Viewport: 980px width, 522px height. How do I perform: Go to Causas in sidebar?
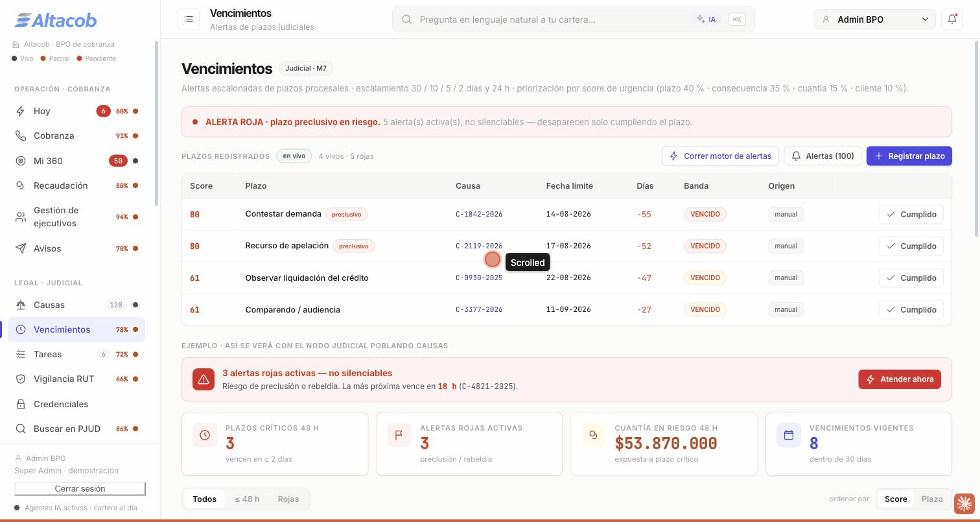pos(76,305)
